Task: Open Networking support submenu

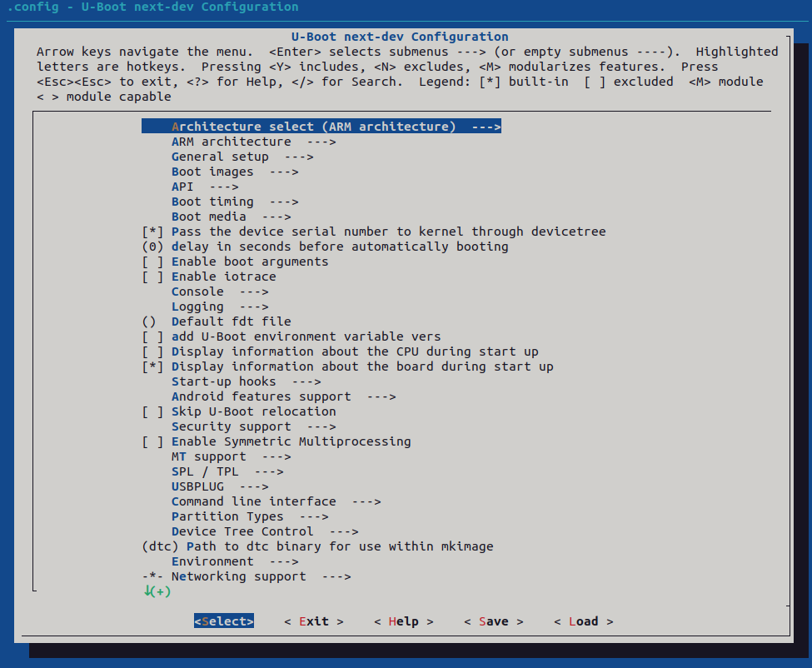Action: point(247,577)
